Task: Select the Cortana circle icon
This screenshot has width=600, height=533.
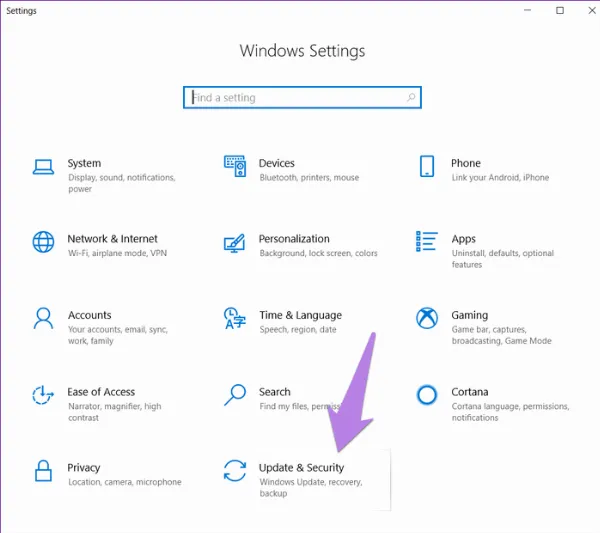Action: (427, 395)
